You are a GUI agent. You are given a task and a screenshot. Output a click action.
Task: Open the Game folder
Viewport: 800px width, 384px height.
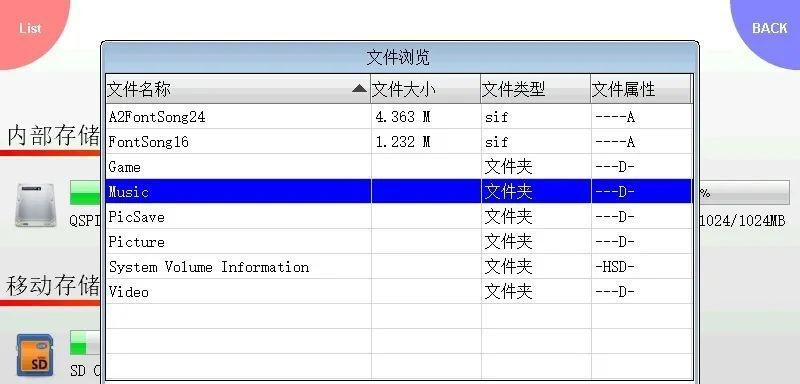[398, 167]
